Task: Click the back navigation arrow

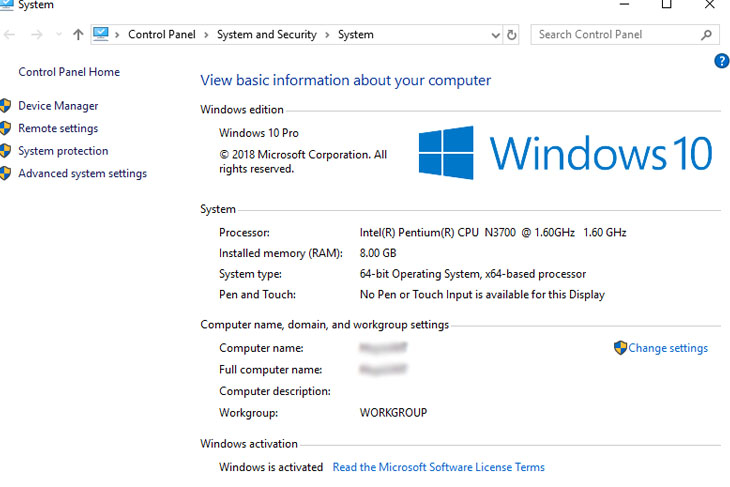Action: pos(10,35)
